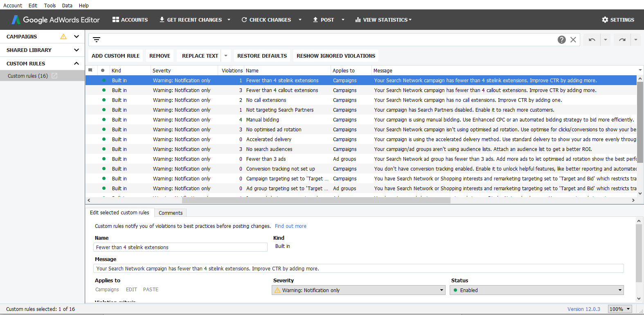Open the Help menu
This screenshot has height=315, width=644.
pyautogui.click(x=83, y=5)
